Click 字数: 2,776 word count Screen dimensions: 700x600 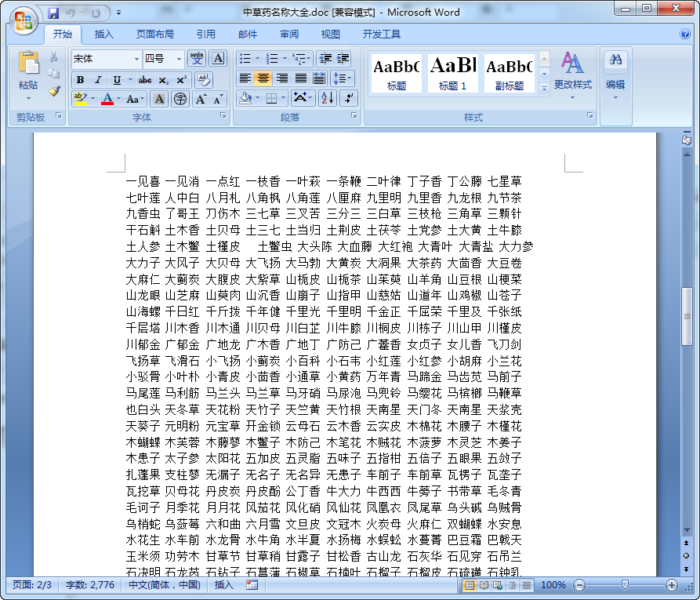[90, 585]
